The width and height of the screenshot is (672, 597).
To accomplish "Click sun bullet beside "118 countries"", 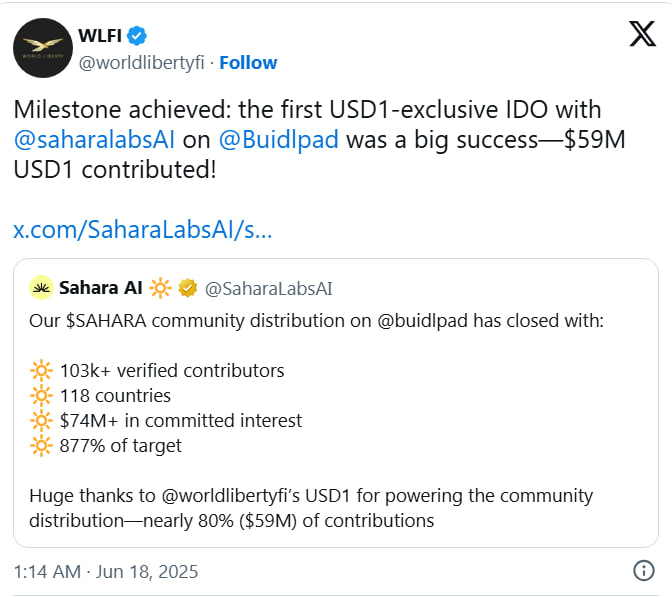I will pyautogui.click(x=41, y=396).
